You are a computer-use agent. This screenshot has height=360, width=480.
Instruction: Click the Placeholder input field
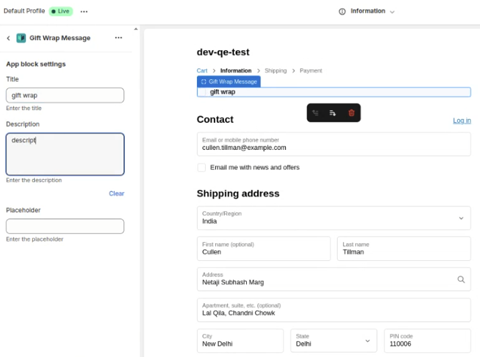click(65, 226)
